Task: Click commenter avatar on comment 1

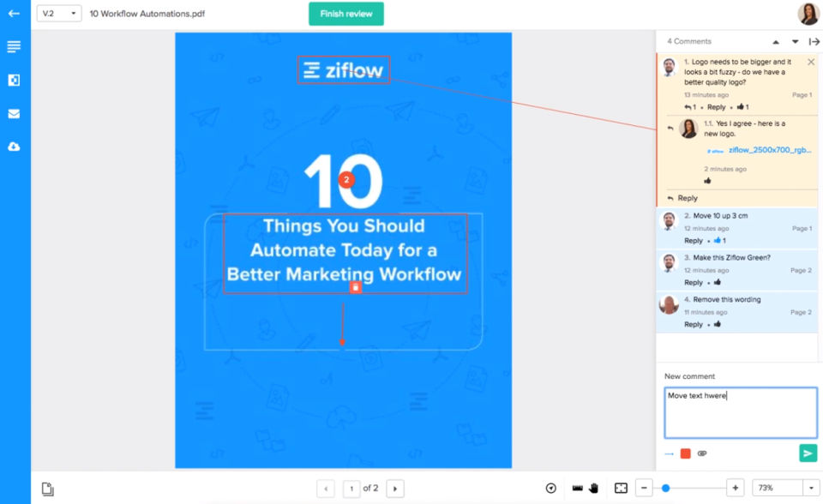Action: coord(670,68)
